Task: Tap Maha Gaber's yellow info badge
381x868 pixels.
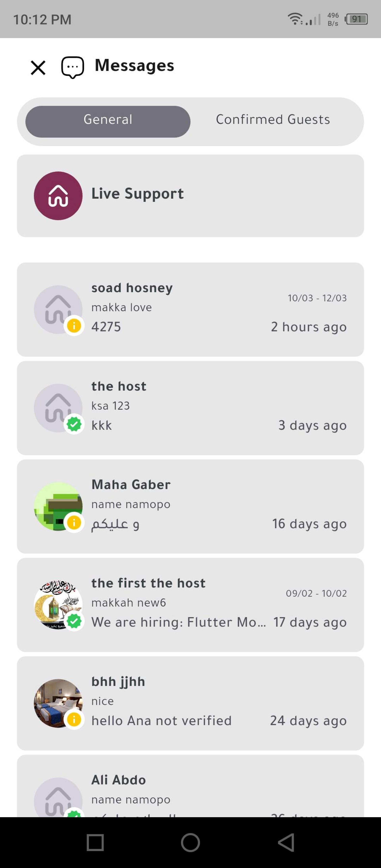Action: click(x=74, y=522)
